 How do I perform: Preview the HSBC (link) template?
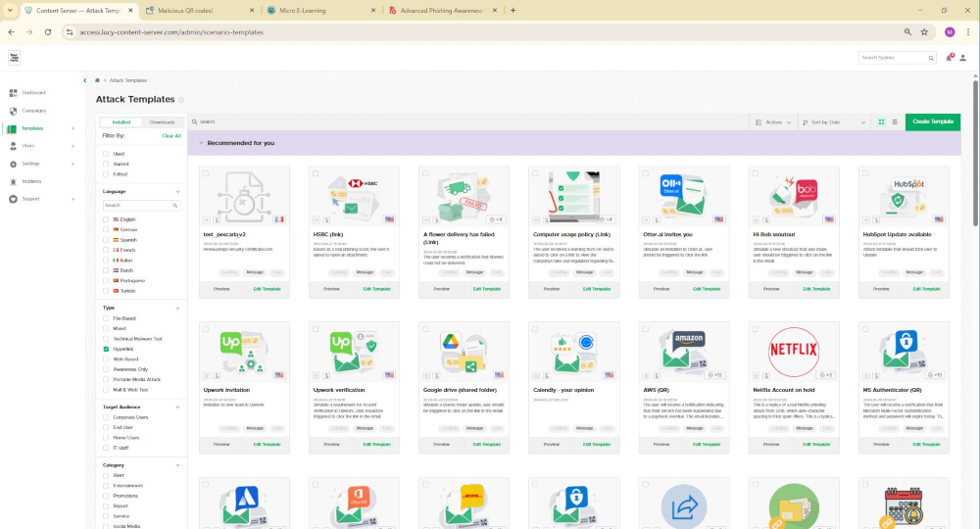click(331, 289)
